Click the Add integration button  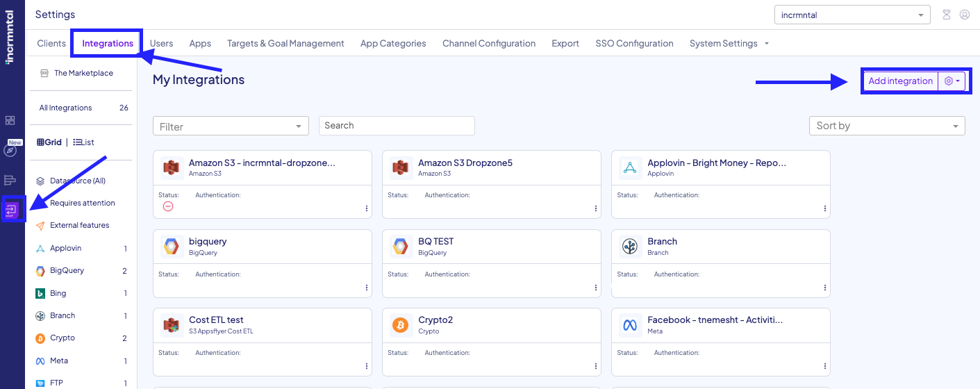tap(900, 81)
